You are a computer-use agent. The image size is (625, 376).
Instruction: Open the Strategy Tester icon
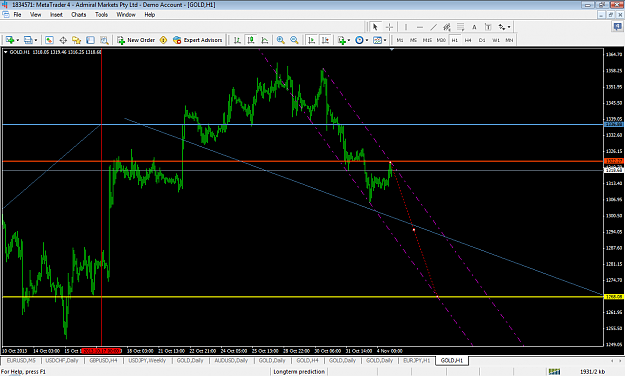[104, 40]
